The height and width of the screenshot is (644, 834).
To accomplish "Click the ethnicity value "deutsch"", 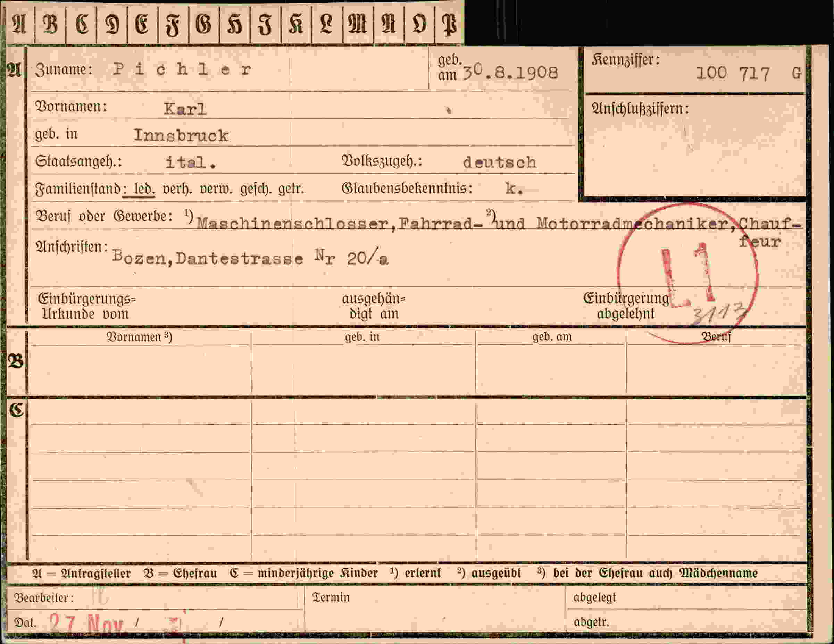I will [x=500, y=162].
